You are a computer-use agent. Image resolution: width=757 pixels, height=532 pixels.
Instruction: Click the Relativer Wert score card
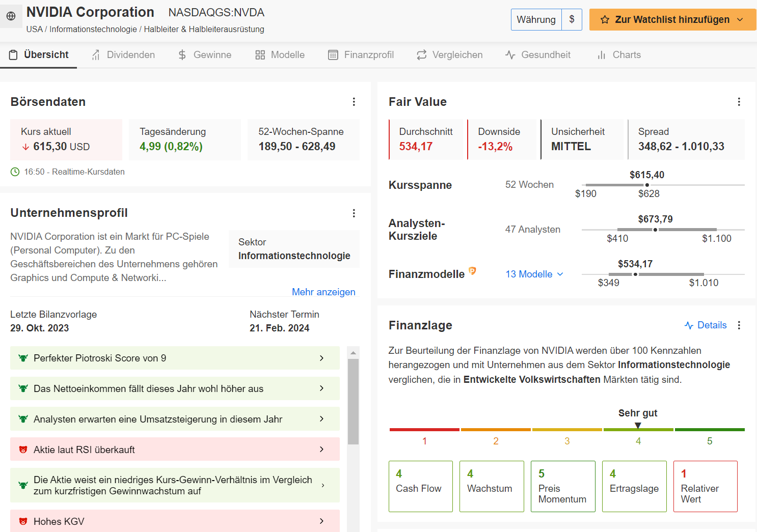click(x=706, y=486)
